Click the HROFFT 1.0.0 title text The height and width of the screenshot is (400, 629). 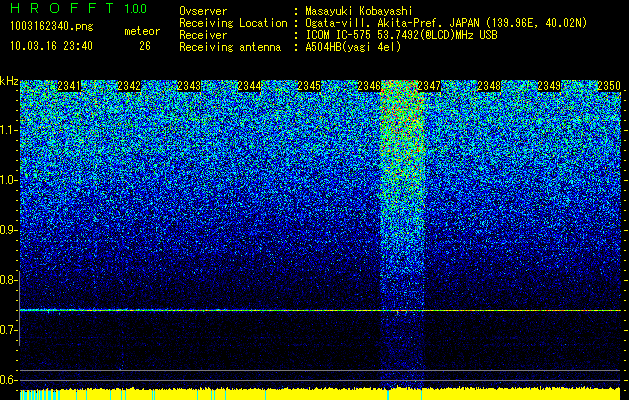[78, 8]
